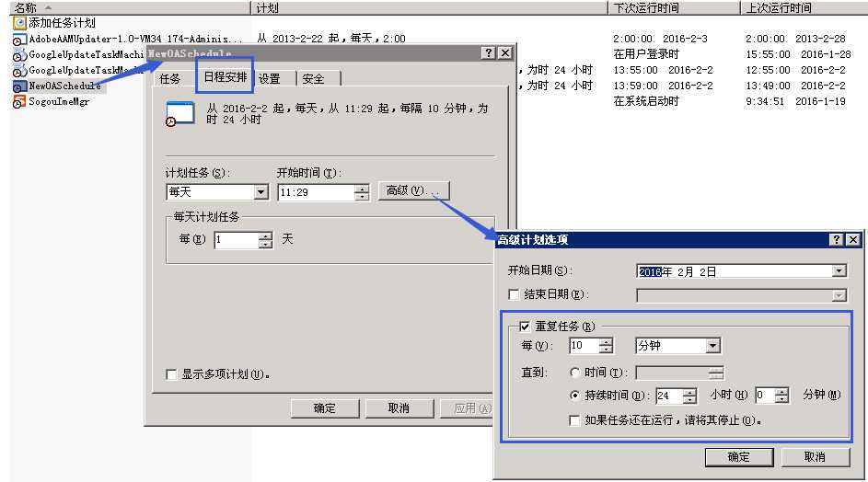Switch to the 任务 tab
Image resolution: width=868 pixels, height=482 pixels.
170,78
